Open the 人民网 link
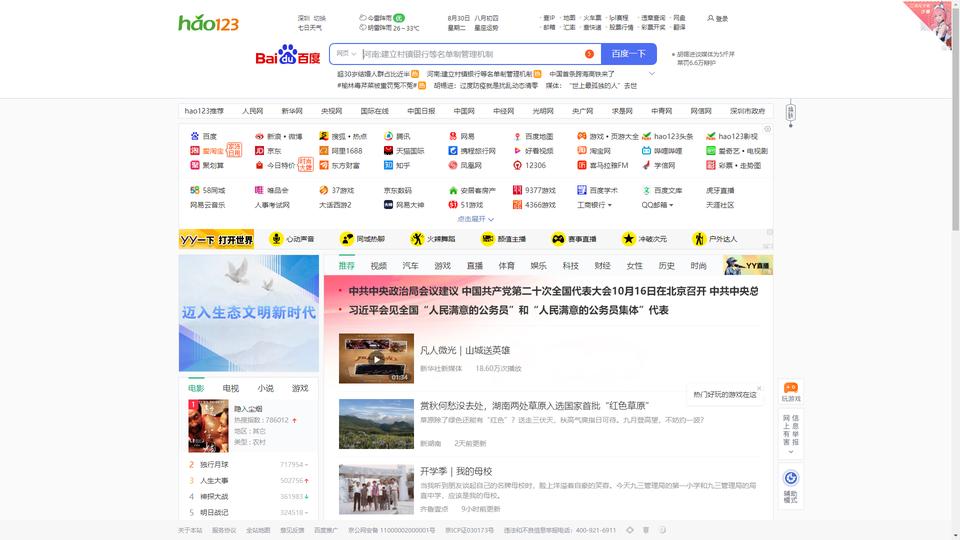 [252, 111]
